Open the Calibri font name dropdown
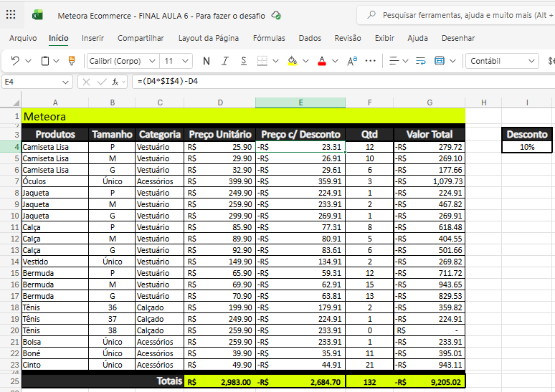Screen dimensions: 555x392 click(152, 61)
